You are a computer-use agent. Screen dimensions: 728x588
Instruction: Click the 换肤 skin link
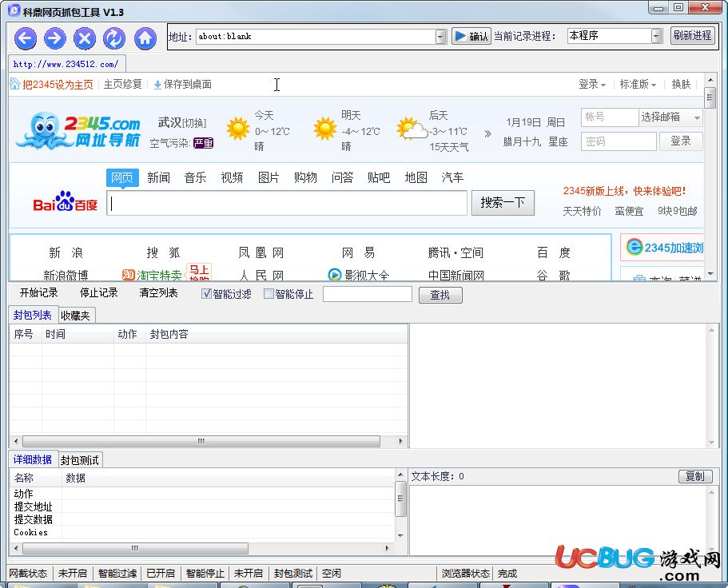681,84
